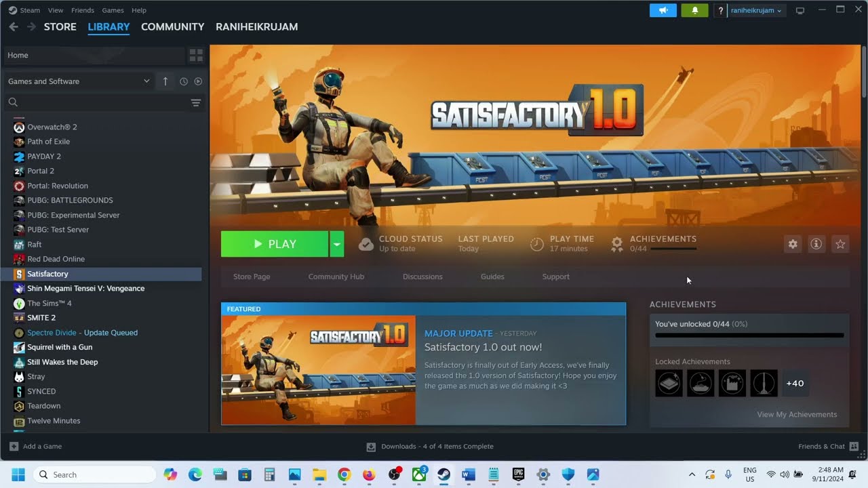Viewport: 868px width, 488px height.
Task: Select Overwatch® 2 in the library list
Action: pos(52,127)
